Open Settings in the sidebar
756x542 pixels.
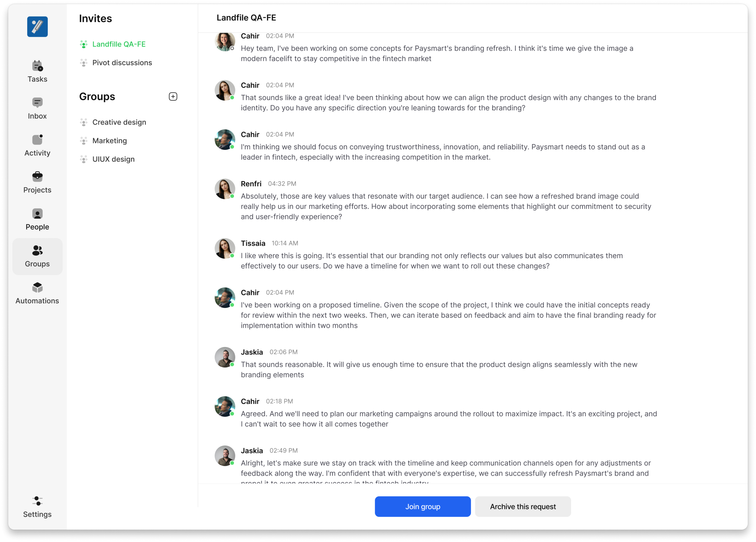37,507
